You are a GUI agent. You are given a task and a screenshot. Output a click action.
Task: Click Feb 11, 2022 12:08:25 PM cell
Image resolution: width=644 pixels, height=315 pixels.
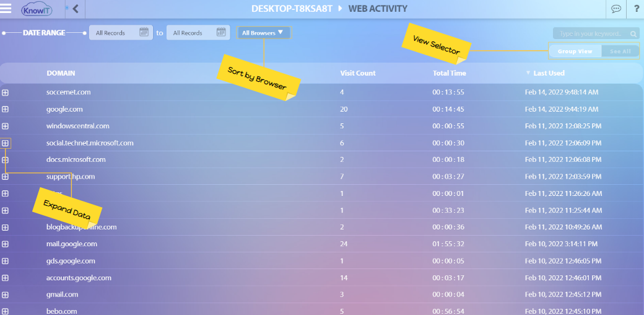pos(563,126)
